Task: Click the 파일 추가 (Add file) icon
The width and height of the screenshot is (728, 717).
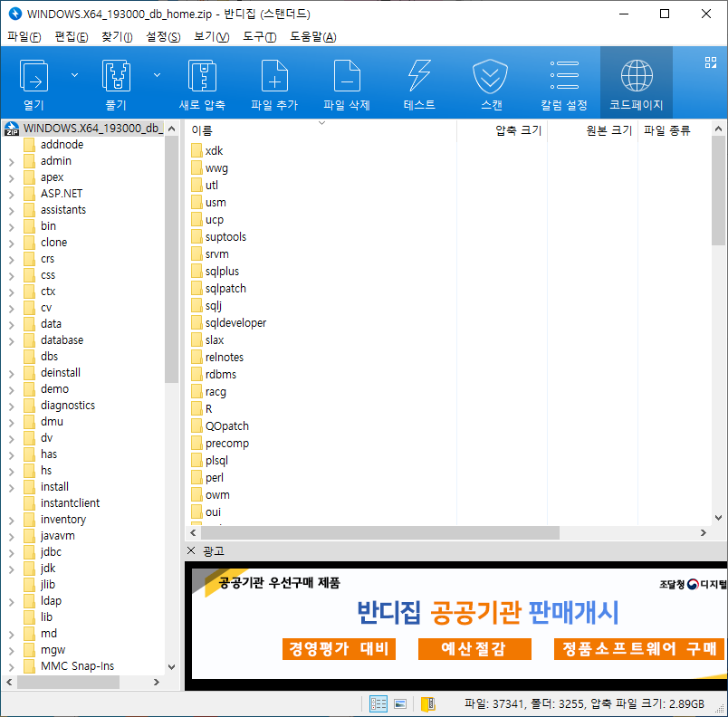Action: coord(274,76)
